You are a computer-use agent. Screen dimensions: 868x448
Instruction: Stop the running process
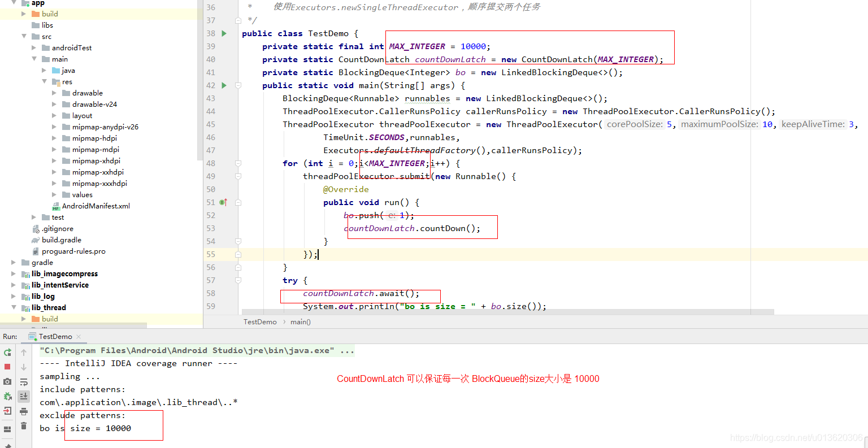pyautogui.click(x=7, y=366)
